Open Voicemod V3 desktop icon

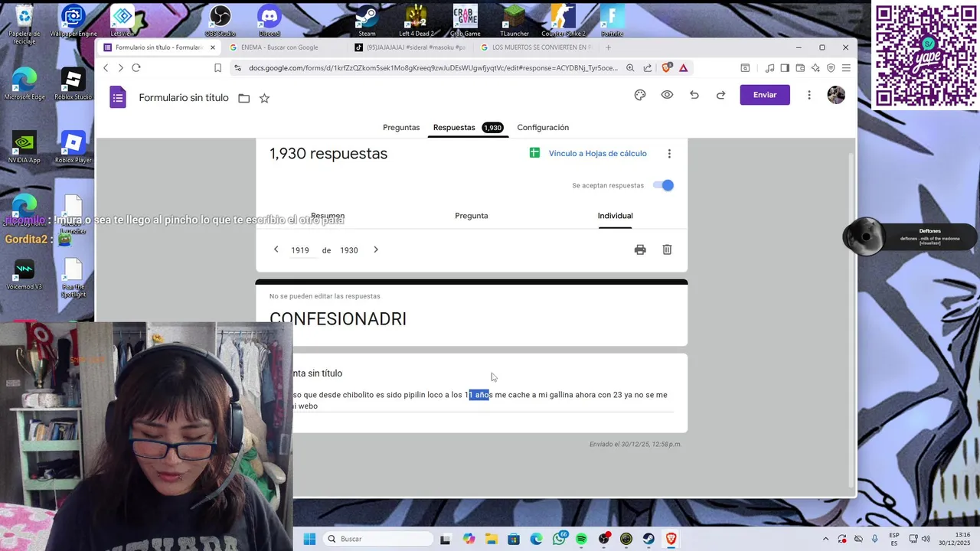tap(24, 274)
